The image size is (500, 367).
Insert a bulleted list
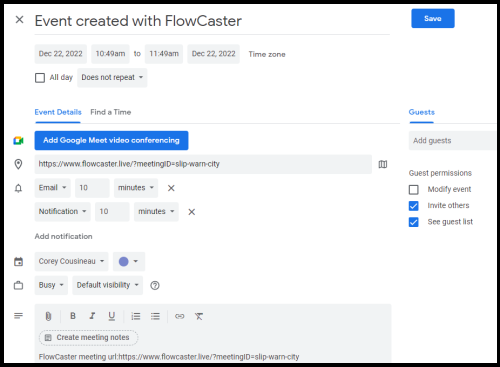point(155,316)
